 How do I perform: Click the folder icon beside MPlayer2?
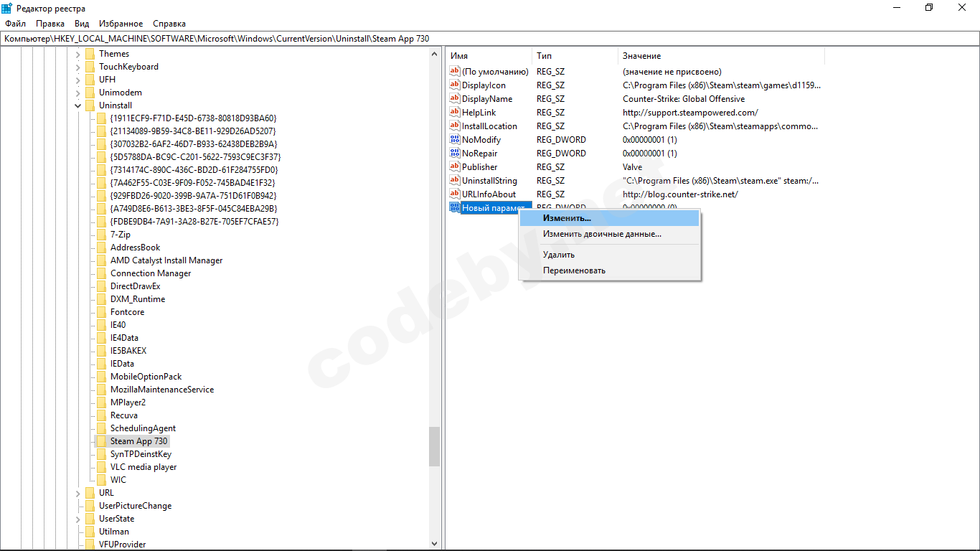coord(101,402)
